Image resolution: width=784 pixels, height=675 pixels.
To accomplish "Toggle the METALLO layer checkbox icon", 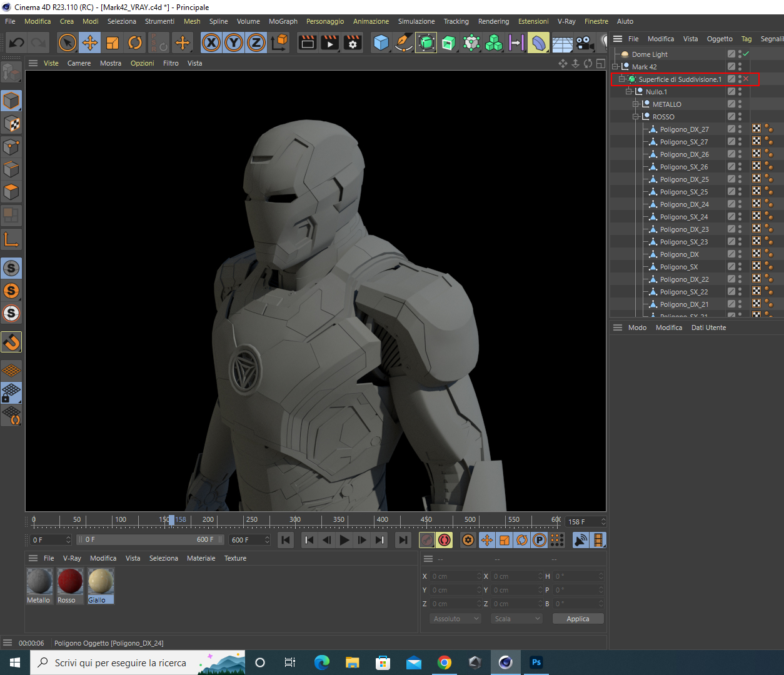I will (731, 104).
